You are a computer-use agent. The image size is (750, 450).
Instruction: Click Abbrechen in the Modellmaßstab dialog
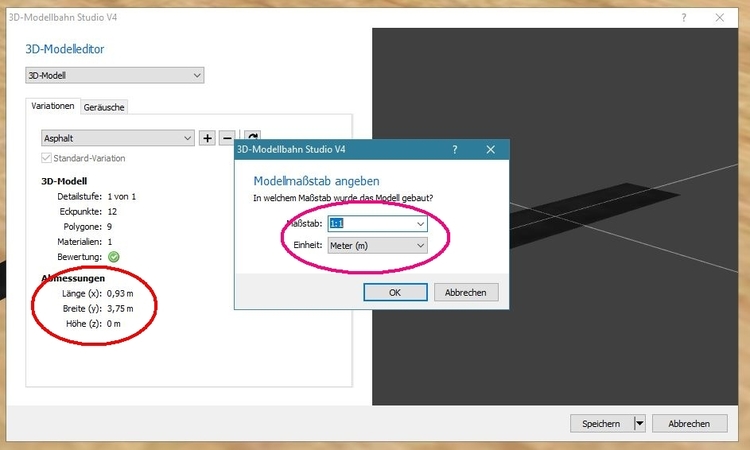click(466, 292)
